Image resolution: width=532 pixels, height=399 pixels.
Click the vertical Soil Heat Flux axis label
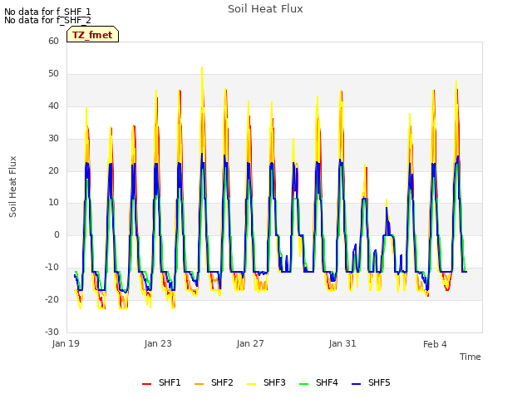12,186
